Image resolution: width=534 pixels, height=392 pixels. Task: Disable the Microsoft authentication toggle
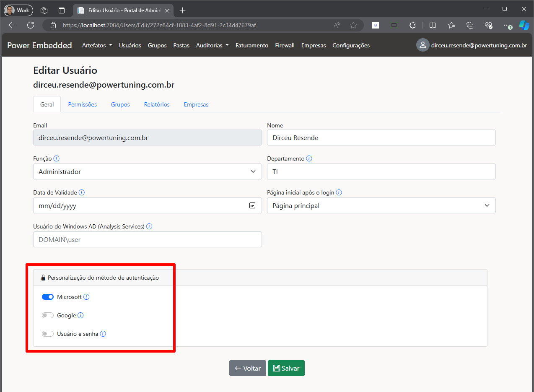[48, 297]
